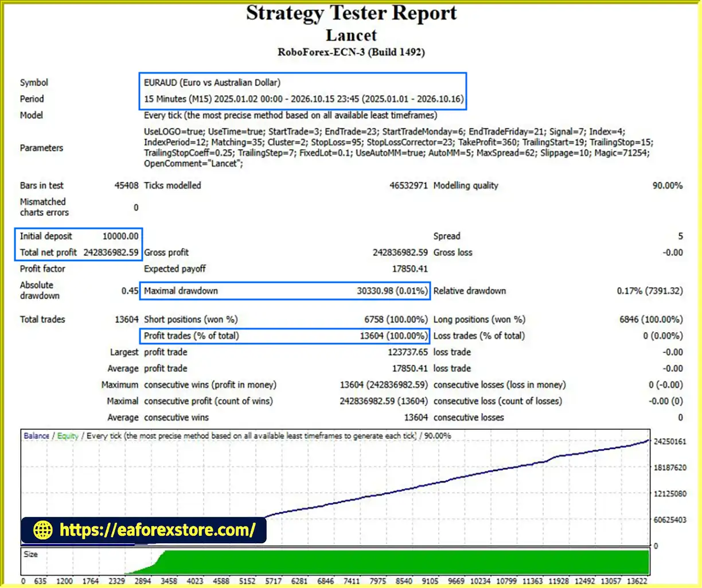Select the Bars in test value "45408"
702x588 pixels.
(126, 185)
